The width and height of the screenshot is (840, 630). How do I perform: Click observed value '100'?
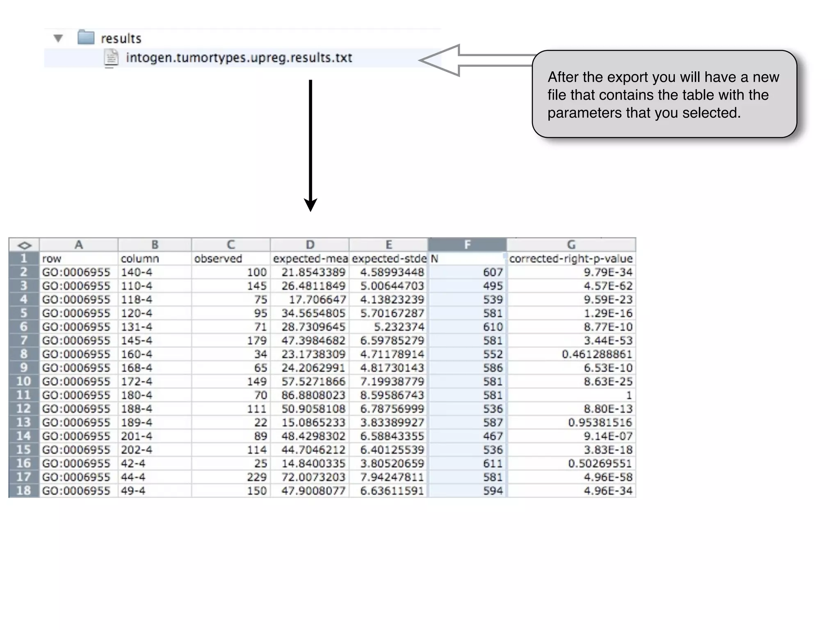(x=231, y=272)
